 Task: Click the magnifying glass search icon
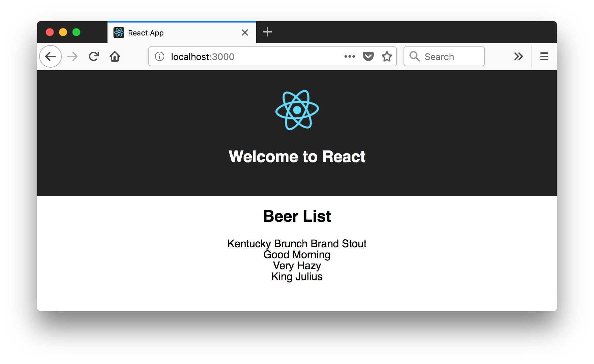pyautogui.click(x=414, y=56)
